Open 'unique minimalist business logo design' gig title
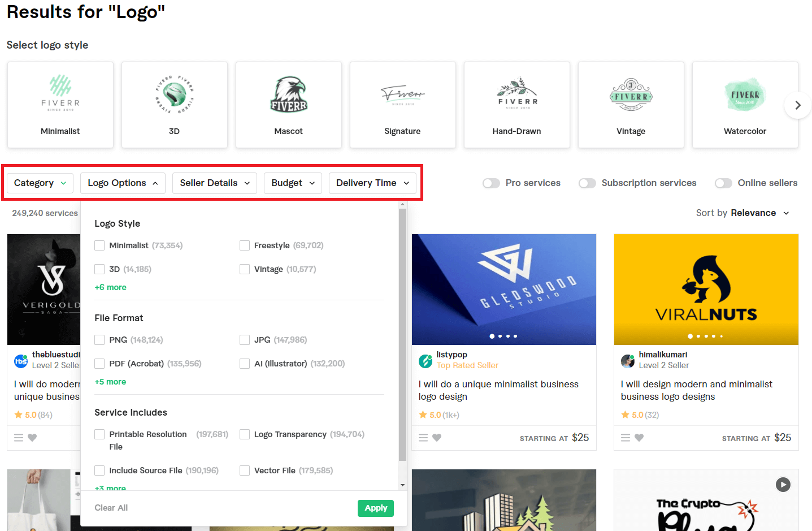 tap(499, 390)
